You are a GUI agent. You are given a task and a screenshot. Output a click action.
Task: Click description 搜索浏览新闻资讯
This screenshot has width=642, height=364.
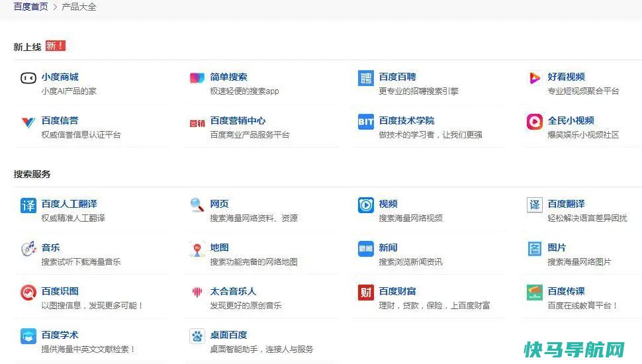pyautogui.click(x=410, y=261)
